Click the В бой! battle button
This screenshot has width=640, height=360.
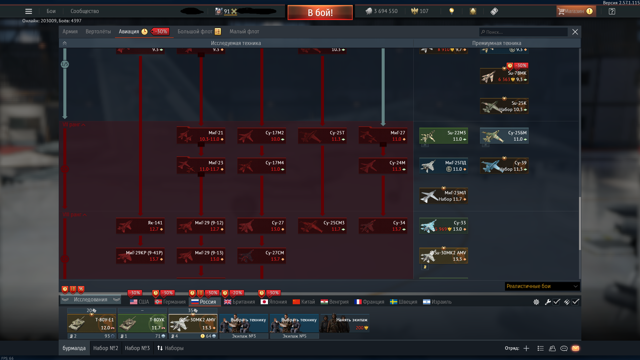[320, 13]
